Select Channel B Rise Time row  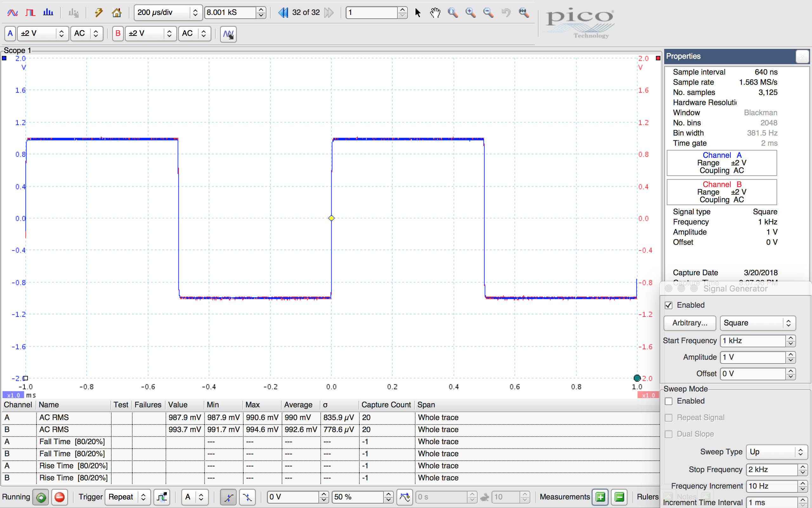(x=331, y=478)
